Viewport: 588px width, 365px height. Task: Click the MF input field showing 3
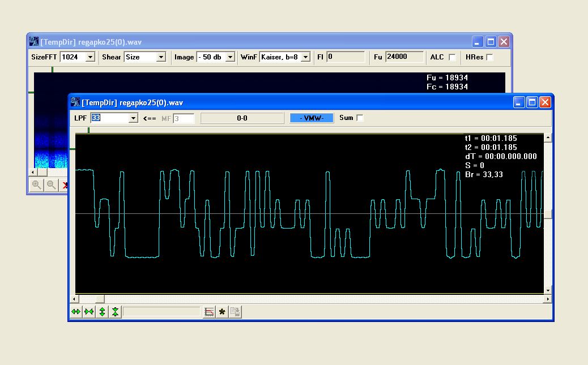tap(184, 118)
